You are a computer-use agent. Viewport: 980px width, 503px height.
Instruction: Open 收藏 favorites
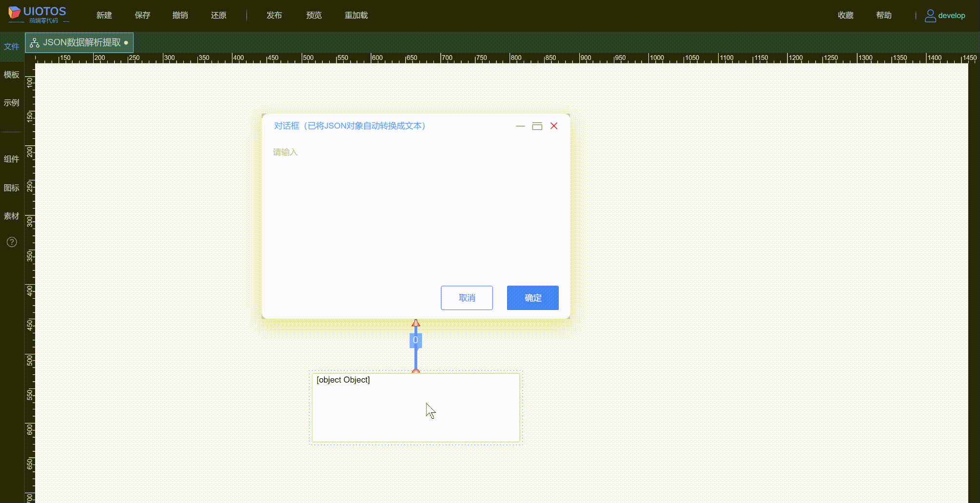point(845,16)
